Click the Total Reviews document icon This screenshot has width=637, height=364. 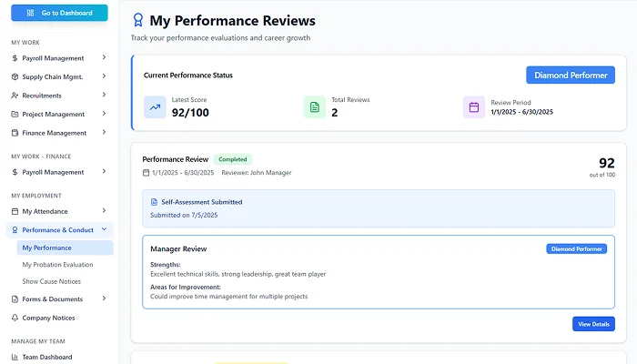click(x=314, y=107)
